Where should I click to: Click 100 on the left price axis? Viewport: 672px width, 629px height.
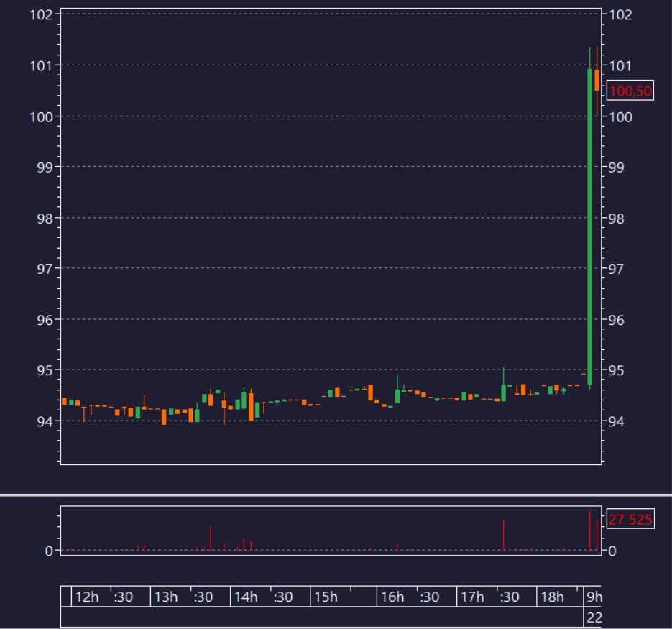[41, 117]
